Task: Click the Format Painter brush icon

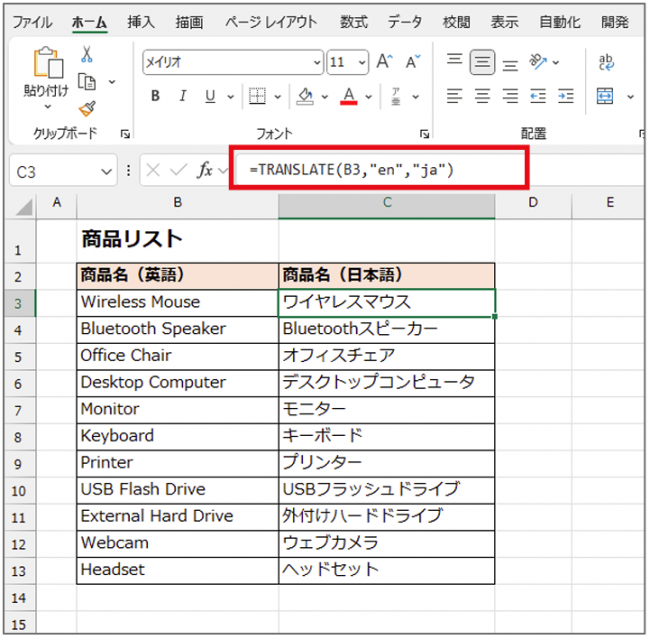Action: tap(87, 109)
